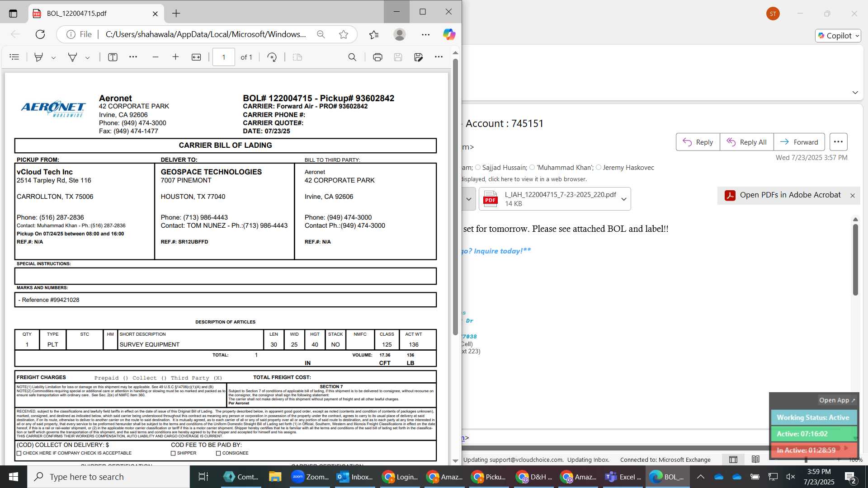Open the Edge Favorites list
Image resolution: width=868 pixels, height=488 pixels.
374,34
